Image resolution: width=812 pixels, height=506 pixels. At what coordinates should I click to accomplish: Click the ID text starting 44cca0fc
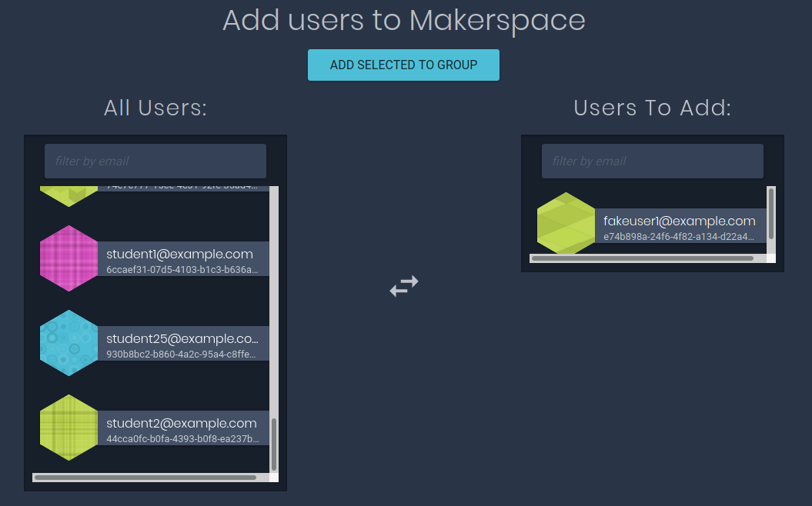[183, 439]
